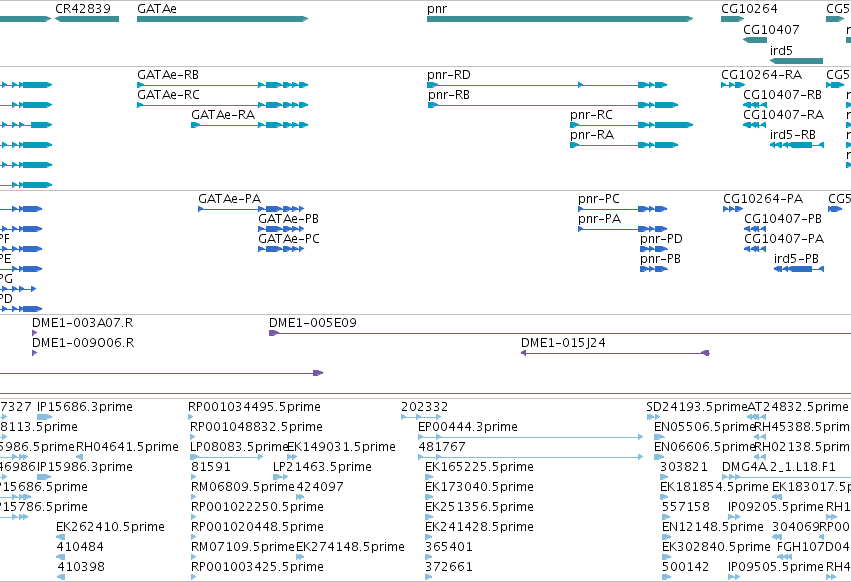The image size is (851, 582).
Task: Select protein pnr-PD
Action: point(661,239)
